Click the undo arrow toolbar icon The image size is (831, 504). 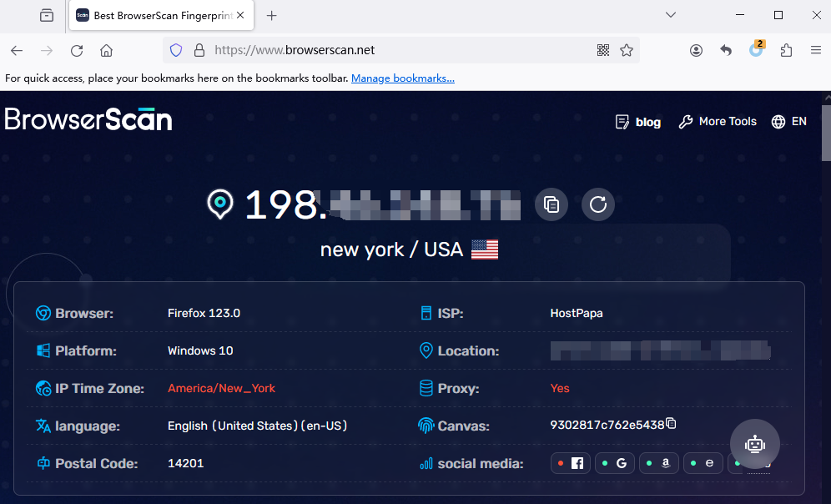(x=726, y=50)
